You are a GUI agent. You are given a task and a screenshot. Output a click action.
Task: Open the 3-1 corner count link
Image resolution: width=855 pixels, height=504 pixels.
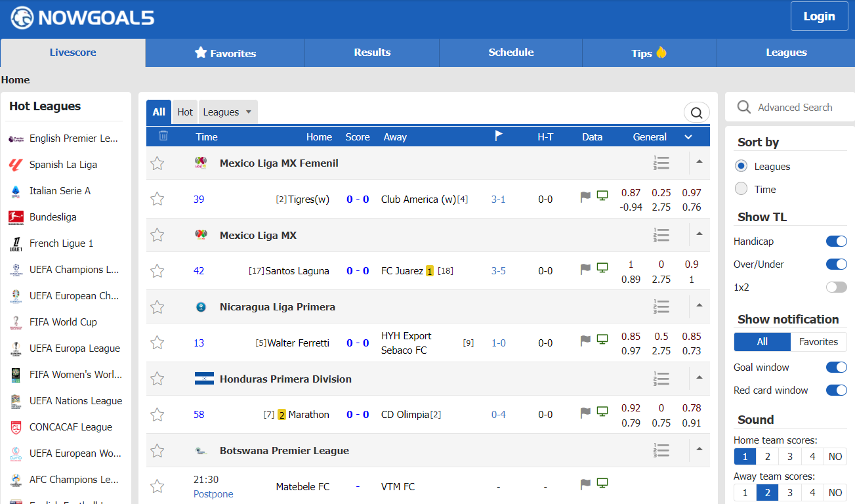(x=498, y=199)
